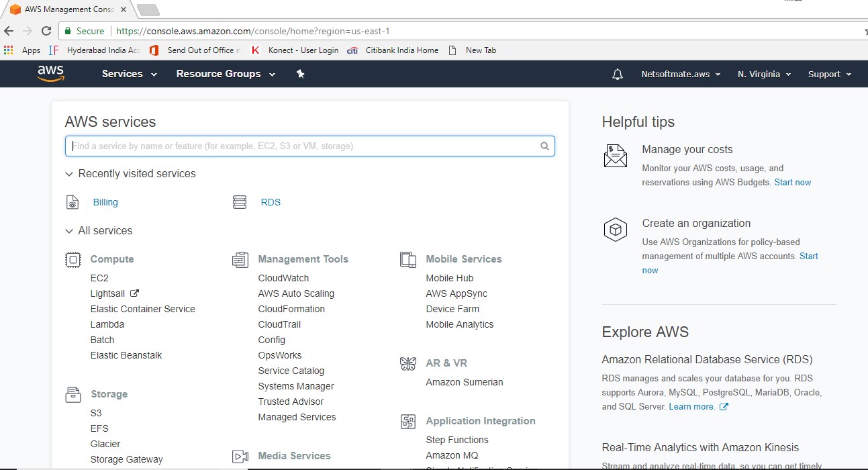This screenshot has height=470, width=868.
Task: Click the pin favorites icon in navbar
Action: pos(300,74)
